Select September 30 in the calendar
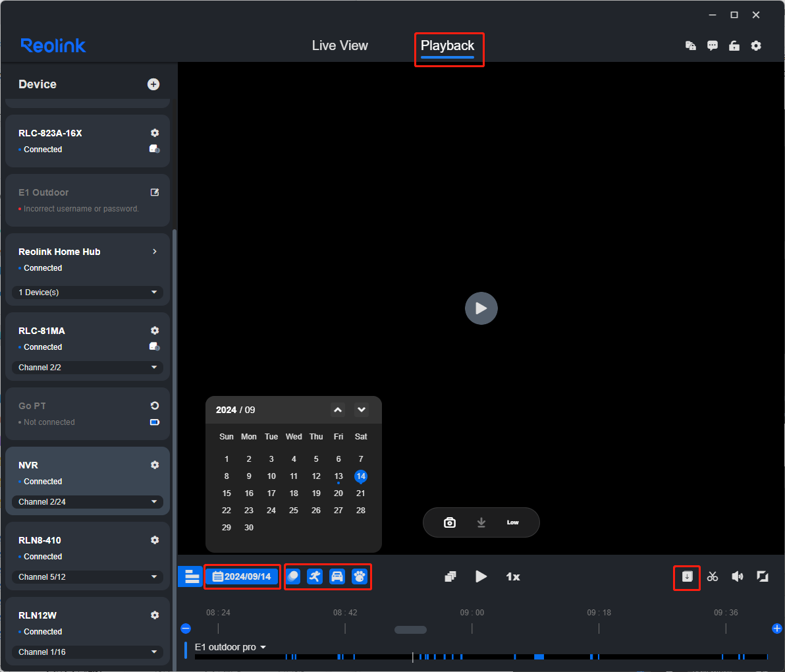This screenshot has height=672, width=785. [249, 527]
